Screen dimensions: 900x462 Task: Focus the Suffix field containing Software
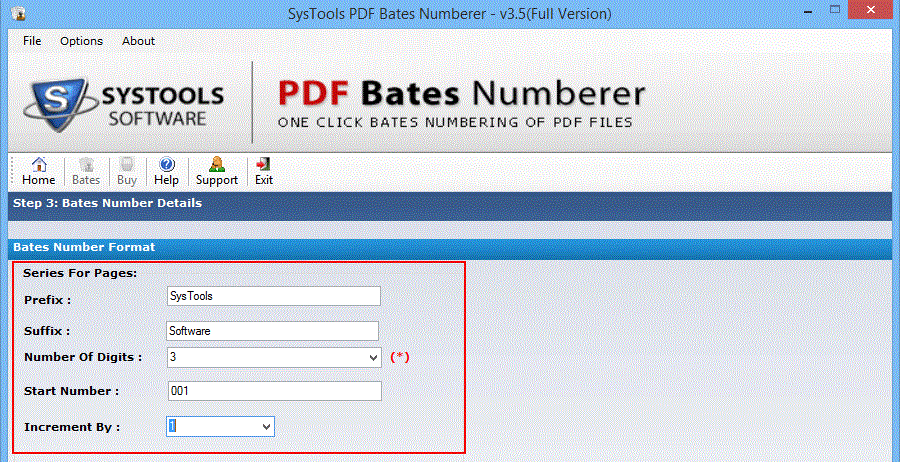[273, 331]
